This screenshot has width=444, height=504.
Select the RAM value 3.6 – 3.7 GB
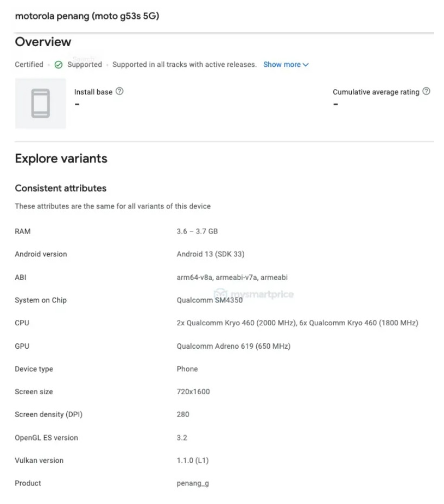[197, 231]
